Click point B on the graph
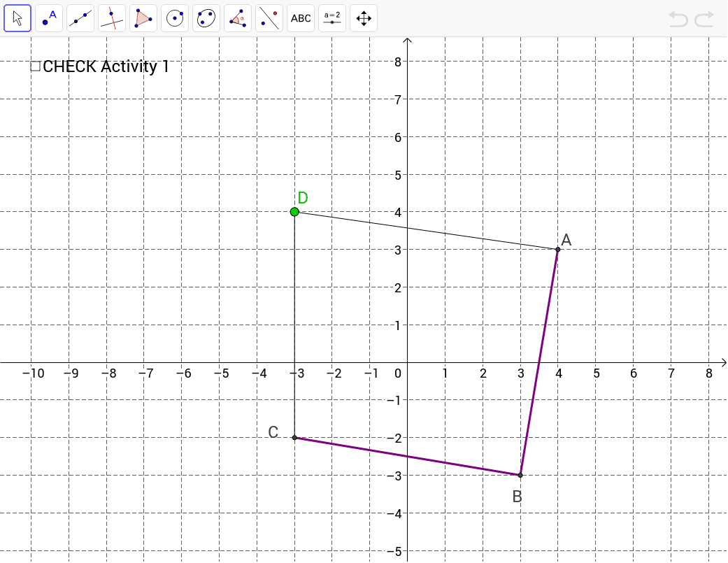Viewport: 728px width, 563px height. click(520, 476)
